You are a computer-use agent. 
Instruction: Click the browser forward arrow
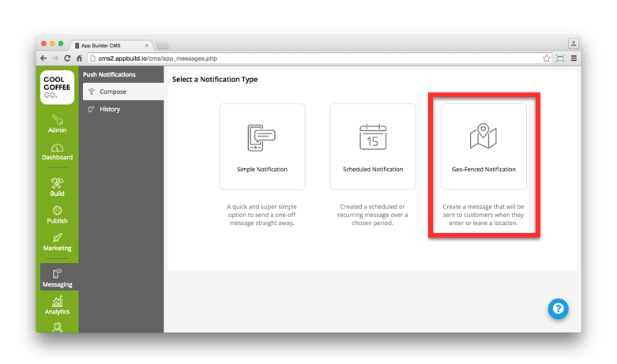55,58
